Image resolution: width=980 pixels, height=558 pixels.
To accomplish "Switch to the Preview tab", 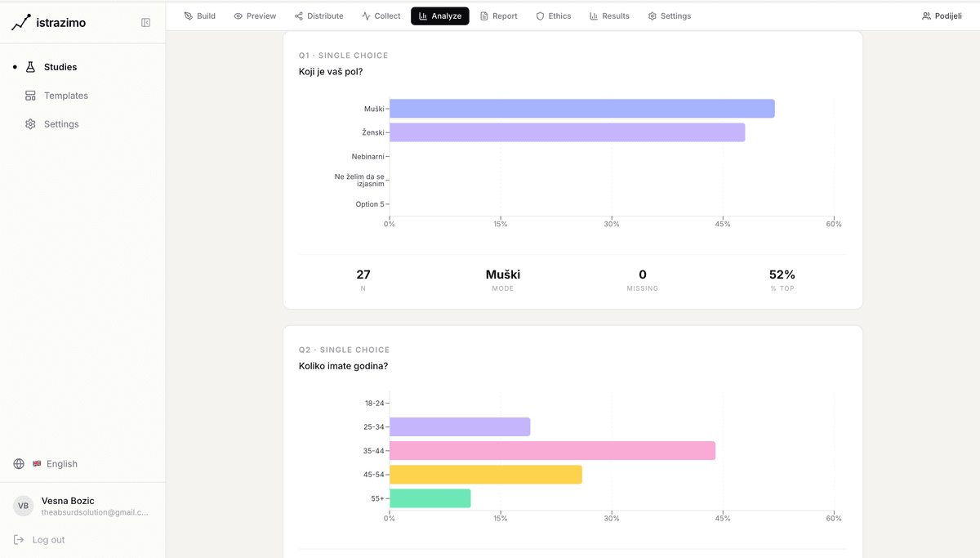I will [255, 16].
